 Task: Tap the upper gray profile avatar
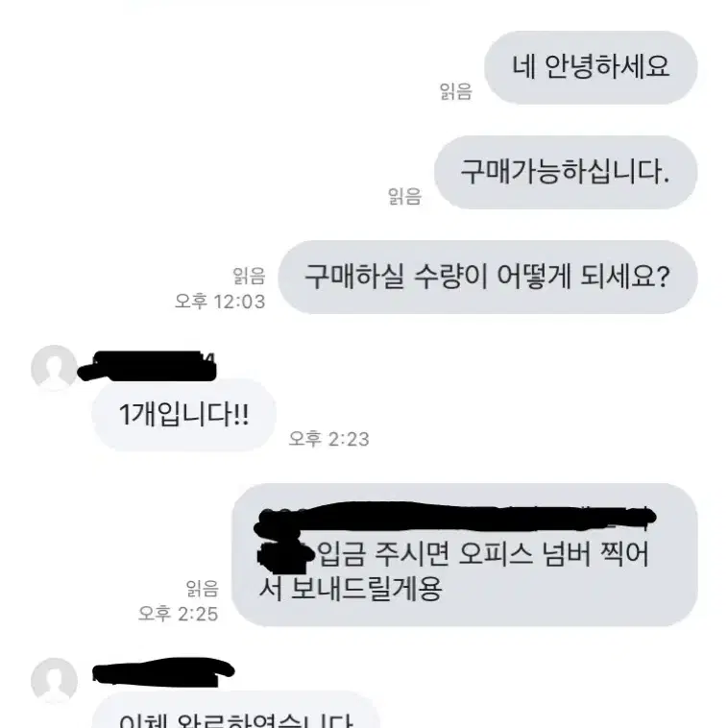pos(54,368)
